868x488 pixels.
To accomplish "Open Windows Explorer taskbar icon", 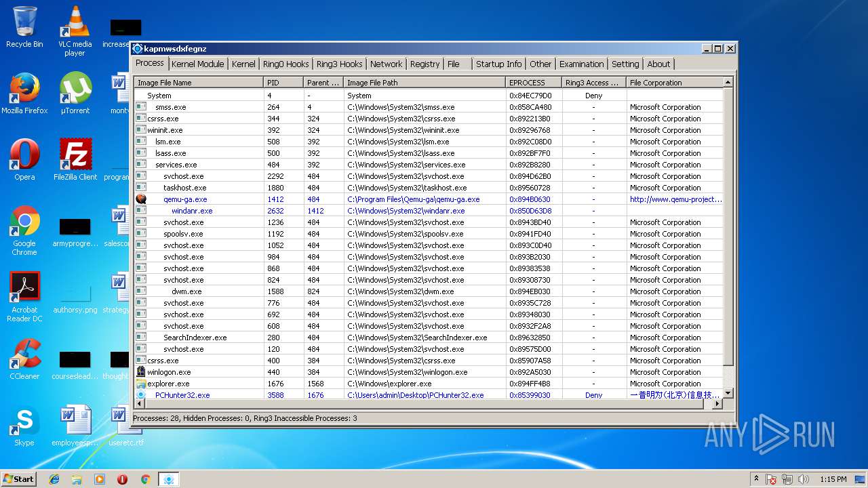I will point(77,479).
